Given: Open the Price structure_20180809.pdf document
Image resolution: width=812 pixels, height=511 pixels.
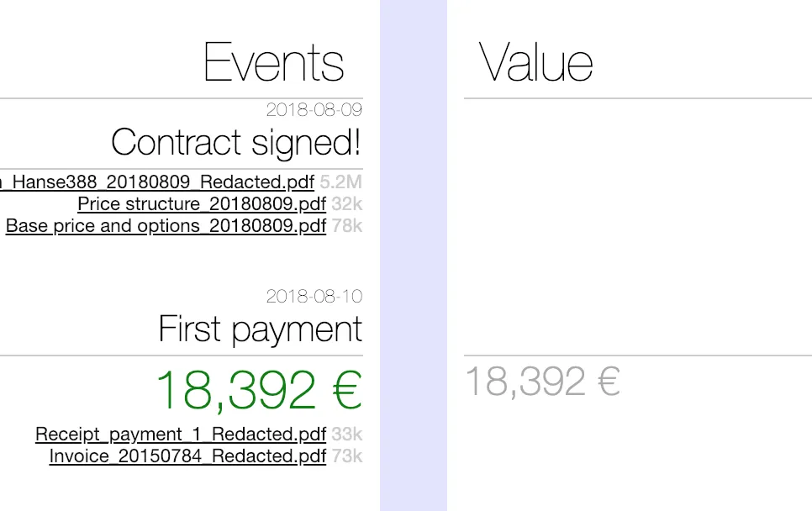Looking at the screenshot, I should pos(202,204).
